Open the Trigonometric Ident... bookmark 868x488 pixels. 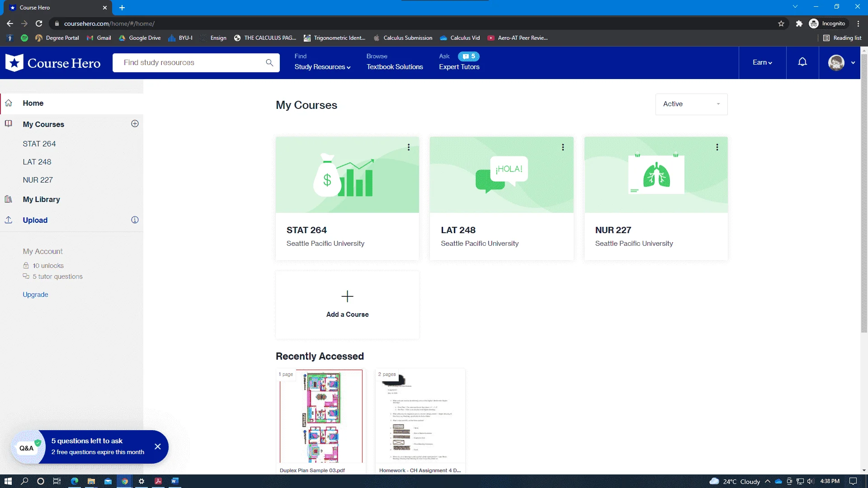point(335,38)
